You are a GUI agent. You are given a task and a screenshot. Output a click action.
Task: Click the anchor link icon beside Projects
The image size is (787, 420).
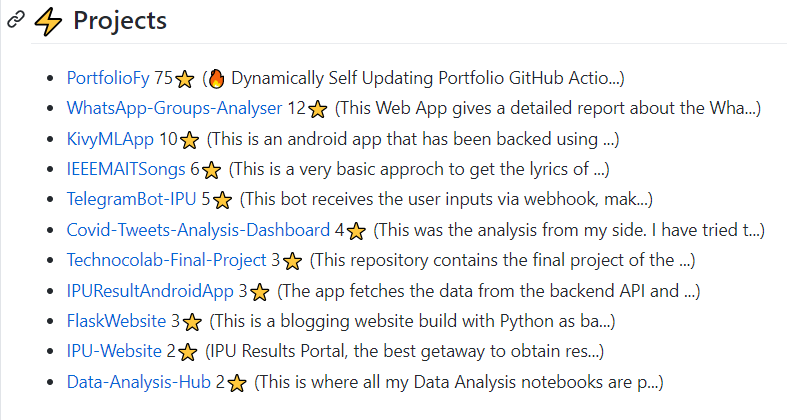tap(16, 20)
